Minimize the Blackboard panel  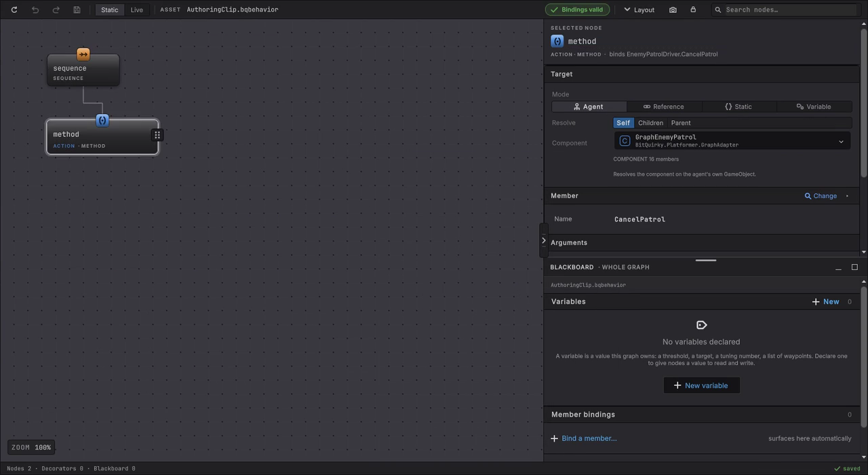pyautogui.click(x=838, y=267)
